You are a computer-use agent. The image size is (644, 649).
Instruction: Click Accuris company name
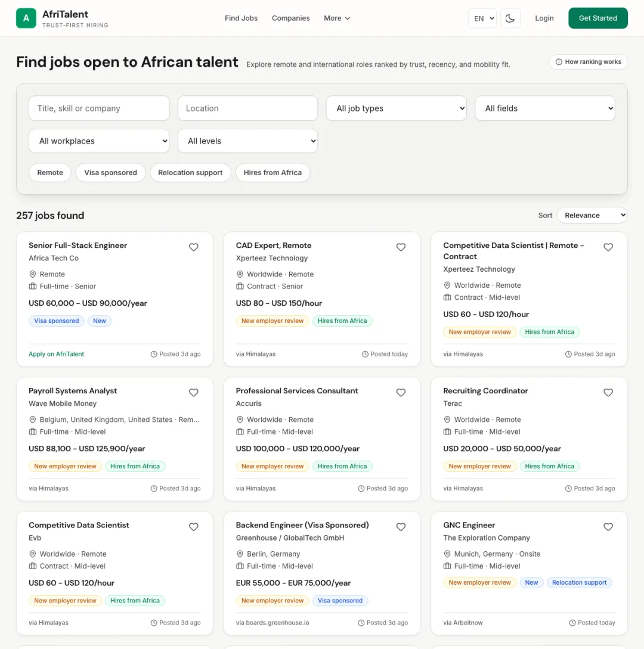pos(249,403)
